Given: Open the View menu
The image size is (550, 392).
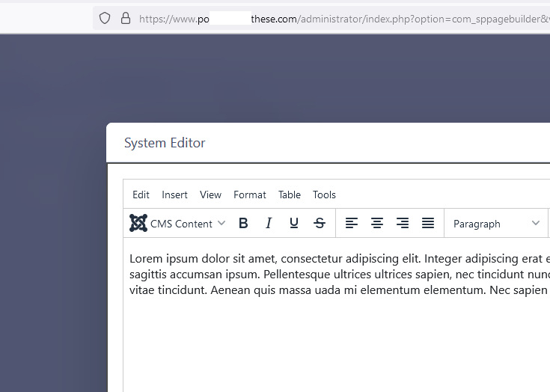Looking at the screenshot, I should click(x=210, y=195).
